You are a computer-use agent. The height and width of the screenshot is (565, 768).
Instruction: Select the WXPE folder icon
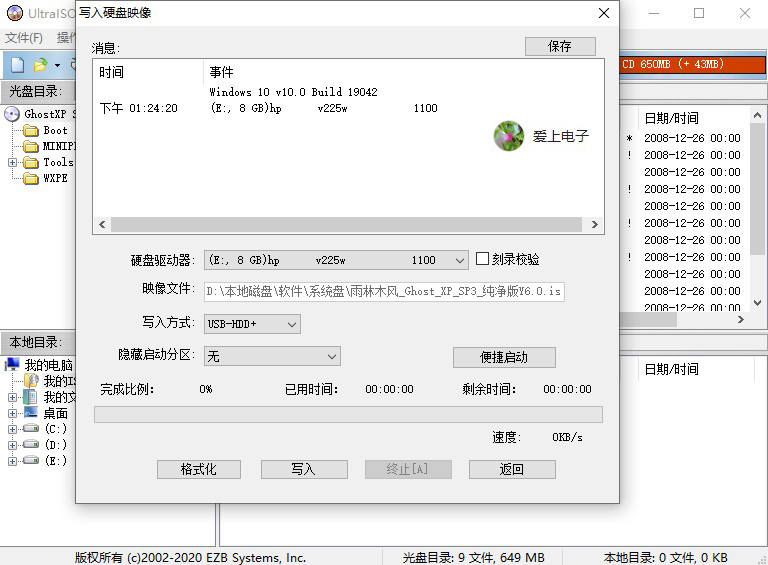click(x=31, y=178)
